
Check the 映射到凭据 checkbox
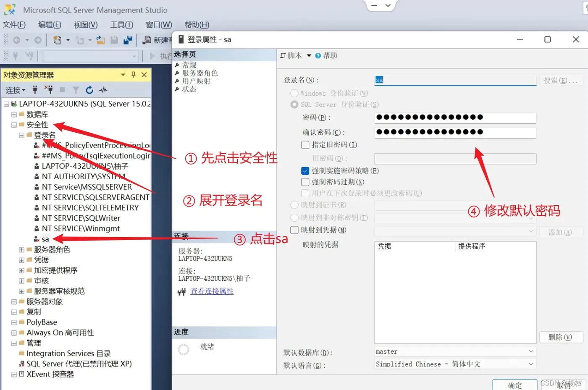tap(294, 230)
